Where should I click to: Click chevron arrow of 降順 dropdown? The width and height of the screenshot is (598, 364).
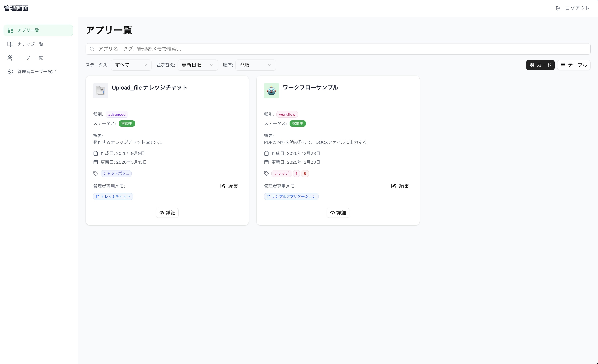coord(269,65)
